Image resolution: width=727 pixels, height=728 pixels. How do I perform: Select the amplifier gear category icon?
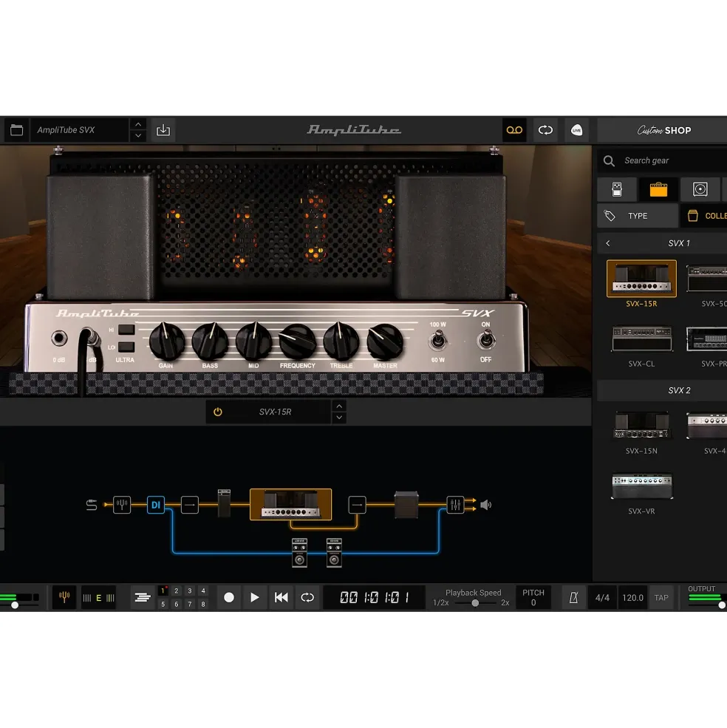click(x=658, y=189)
